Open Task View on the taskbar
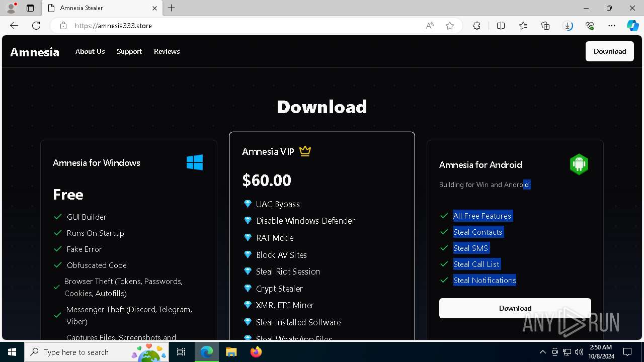The width and height of the screenshot is (644, 362). tap(181, 352)
